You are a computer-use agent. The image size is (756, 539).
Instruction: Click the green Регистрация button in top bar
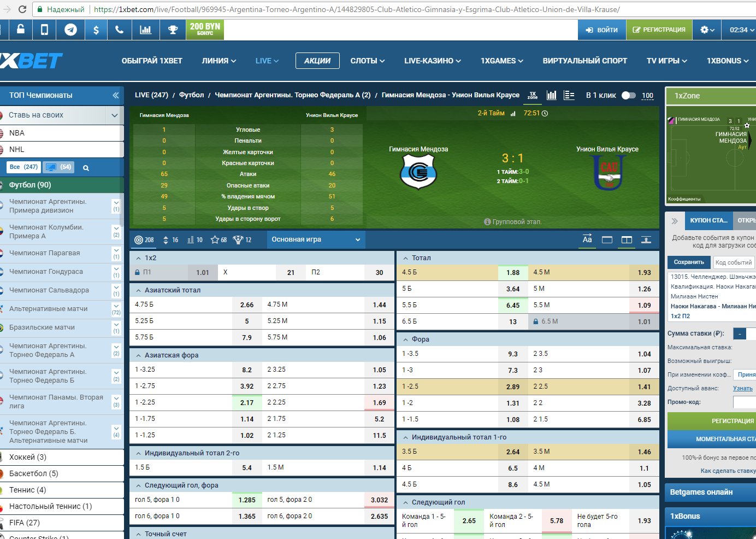659,30
